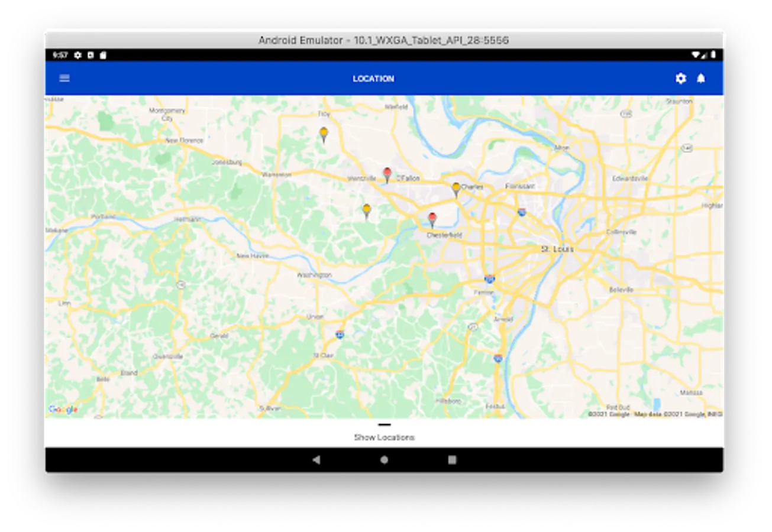This screenshot has height=532, width=772.
Task: Click the Sullivan label on the map
Action: pyautogui.click(x=270, y=408)
